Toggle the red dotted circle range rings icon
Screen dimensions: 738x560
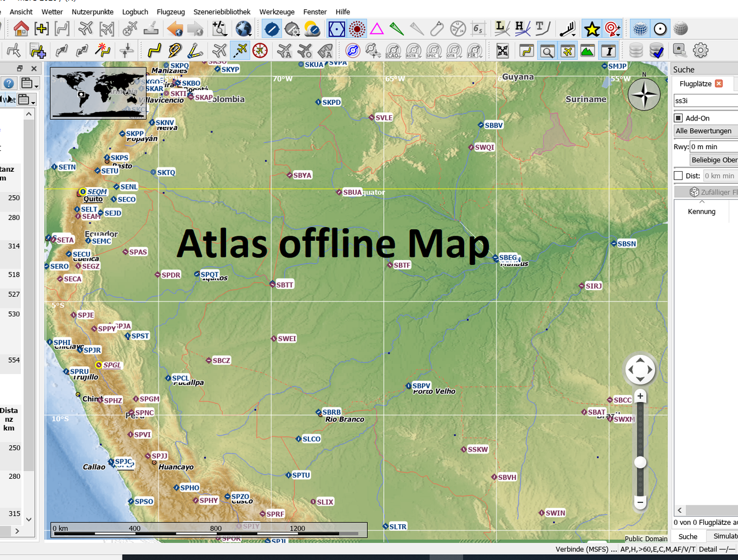click(x=357, y=28)
